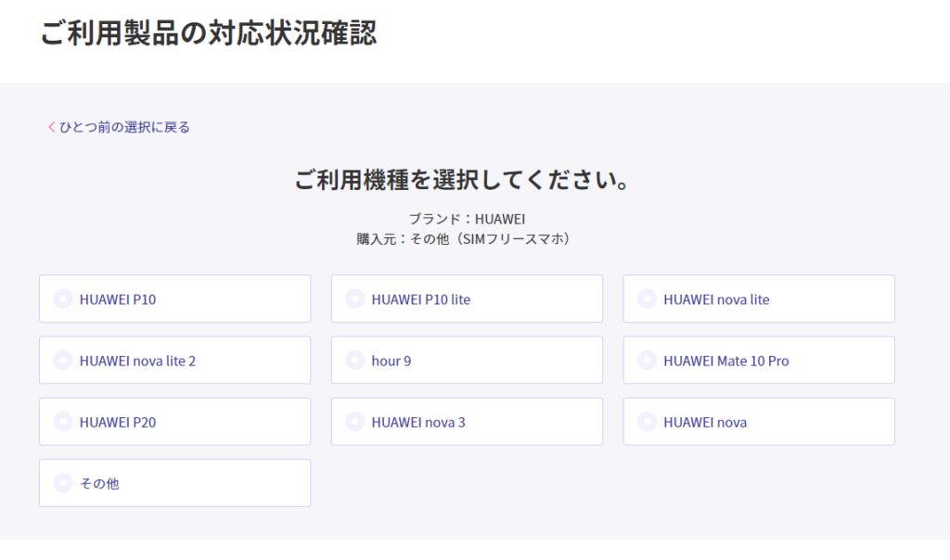Pick the HUAWEI nova lite 2 option

pyautogui.click(x=174, y=361)
